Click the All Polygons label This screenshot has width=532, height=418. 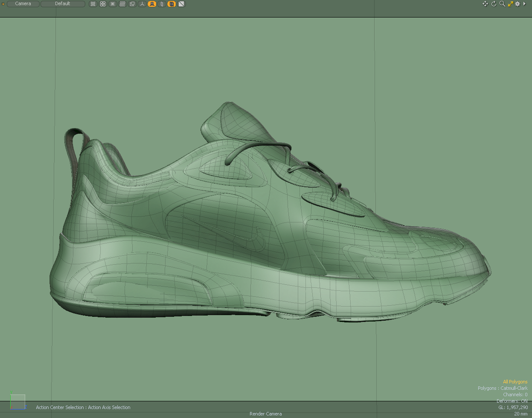coord(515,382)
